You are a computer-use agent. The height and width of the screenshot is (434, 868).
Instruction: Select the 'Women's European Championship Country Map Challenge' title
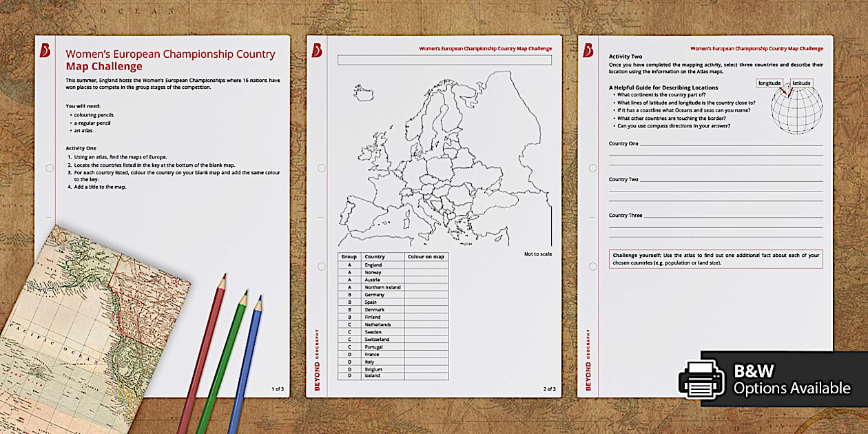[169, 60]
